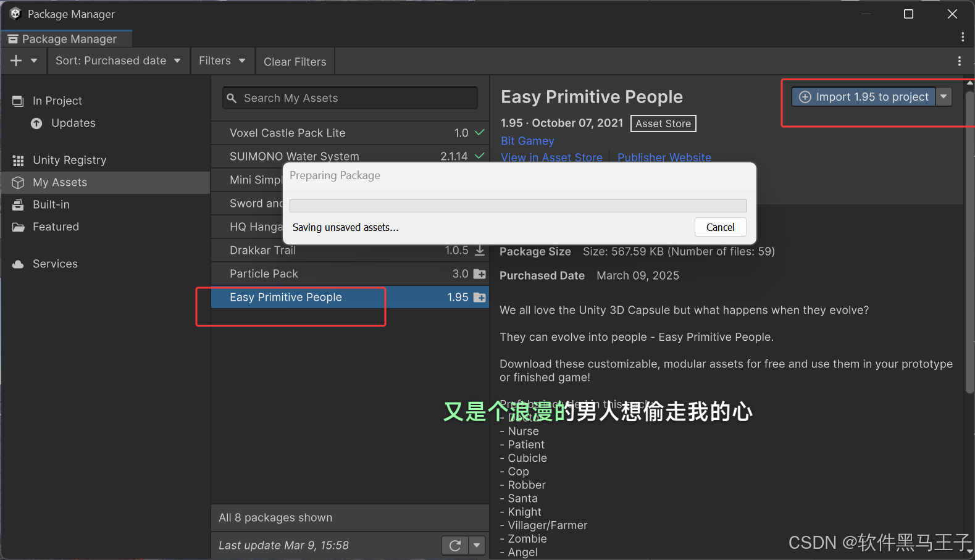Open Publisher Website link

[664, 157]
